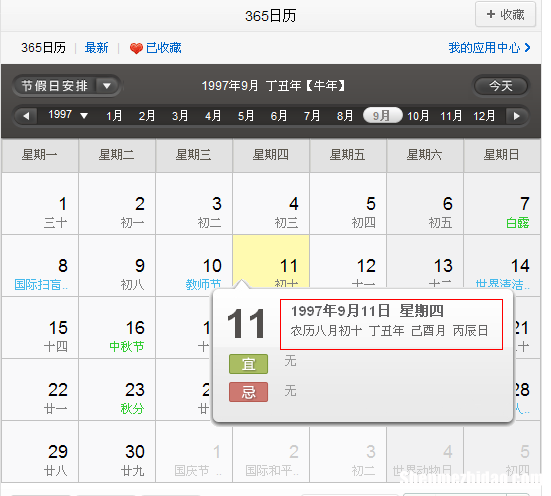551x496 pixels.
Task: Select September 3 初二 cell
Action: 194,204
